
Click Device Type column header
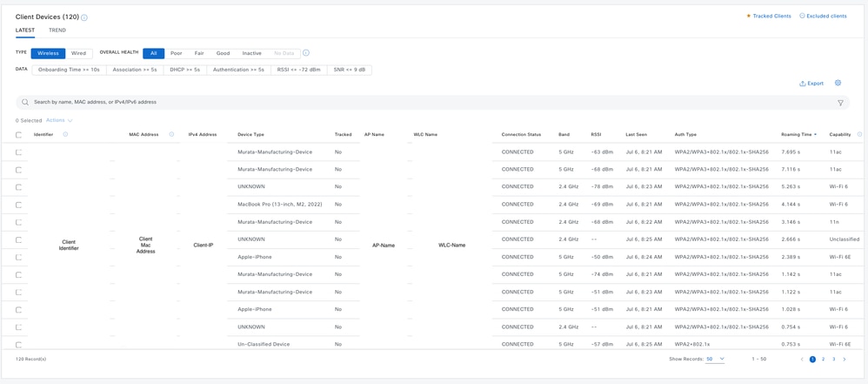pyautogui.click(x=250, y=135)
